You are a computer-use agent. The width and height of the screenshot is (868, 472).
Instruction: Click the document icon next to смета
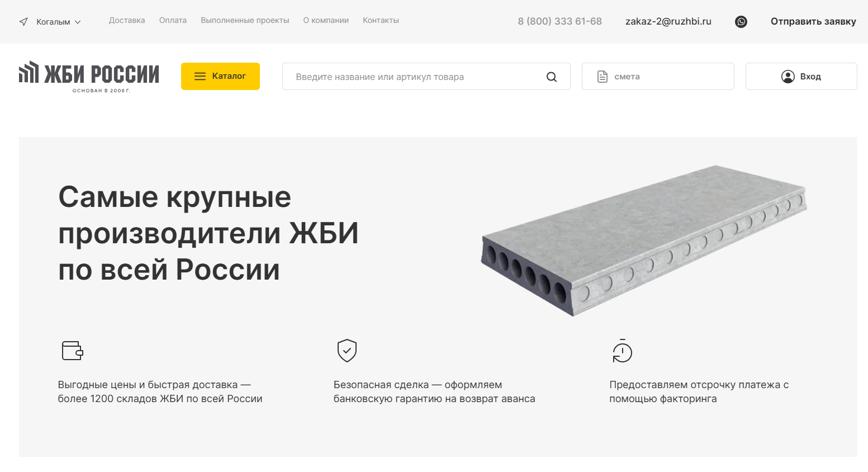[x=603, y=77]
